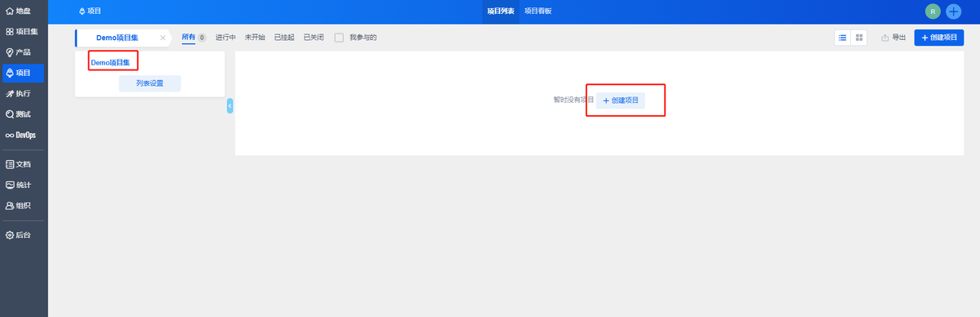Click the 暂时没有项目 message text
Viewport: 980px width, 317px height.
pos(573,100)
